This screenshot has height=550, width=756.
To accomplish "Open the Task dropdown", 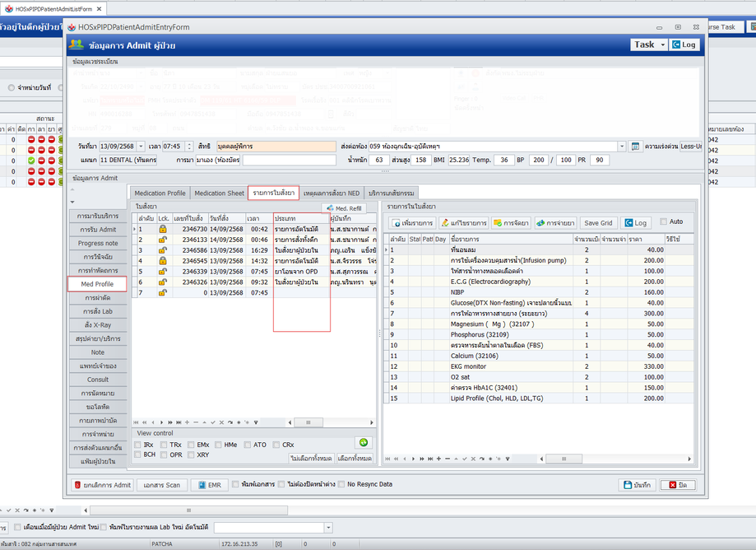I will pyautogui.click(x=648, y=44).
